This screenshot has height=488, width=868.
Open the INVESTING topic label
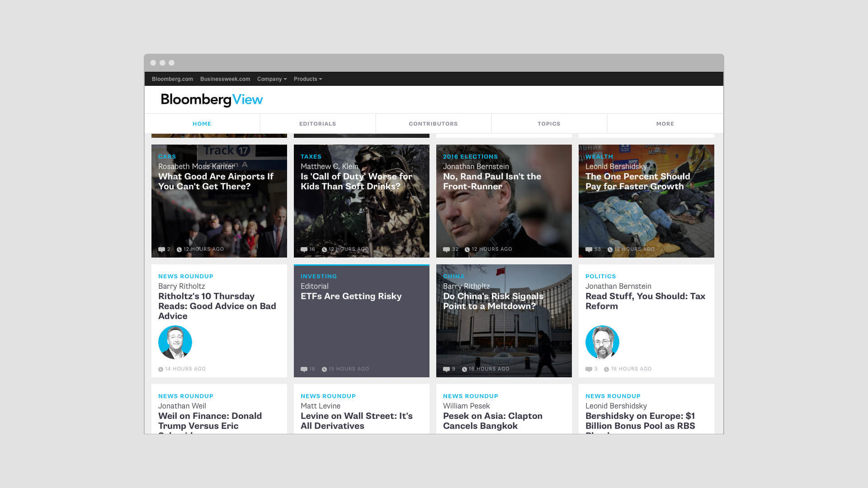[319, 277]
